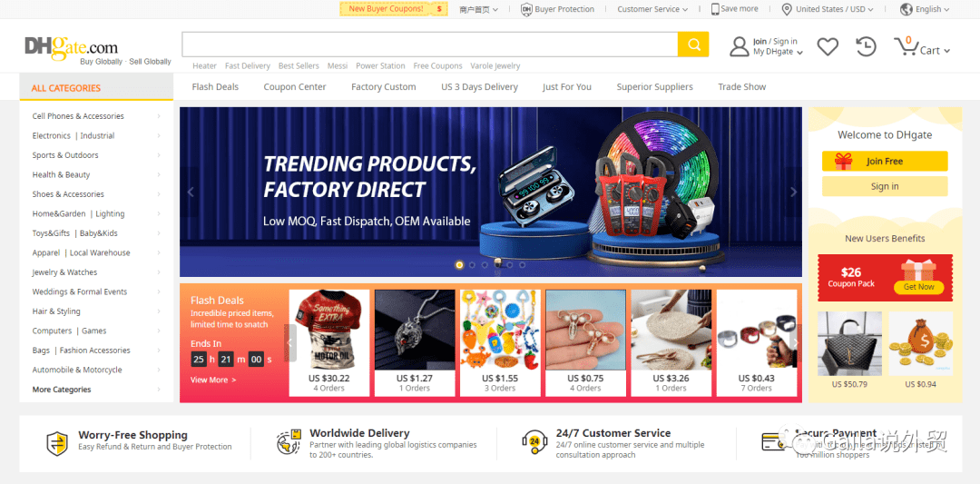Select the last banner carousel dot

coord(523,264)
